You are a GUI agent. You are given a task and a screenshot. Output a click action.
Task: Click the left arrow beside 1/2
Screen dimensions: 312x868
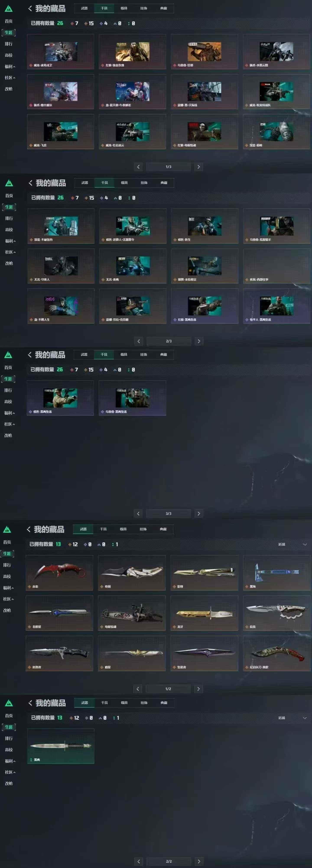(137, 689)
